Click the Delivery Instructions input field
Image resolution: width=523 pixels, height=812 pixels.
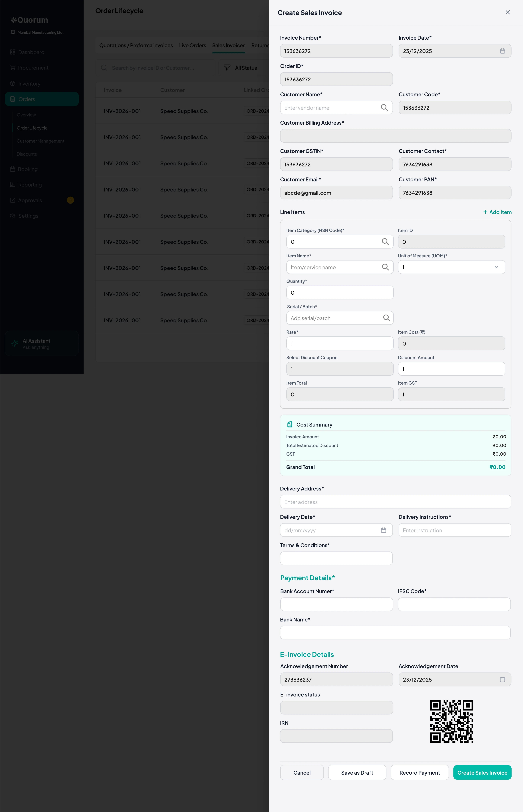455,530
